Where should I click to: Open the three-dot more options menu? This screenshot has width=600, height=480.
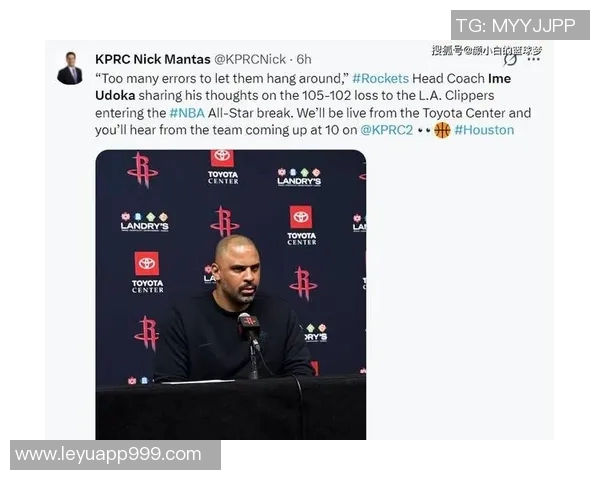(533, 59)
